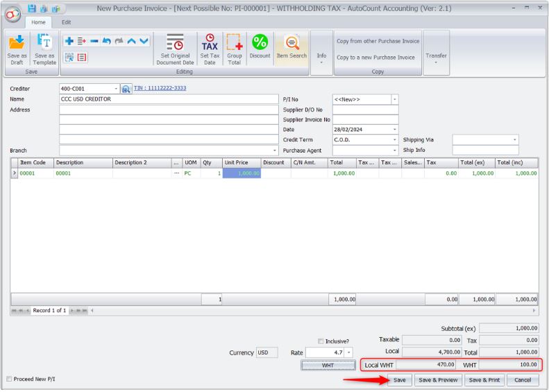Click the Supplier Invoice No field
The height and width of the screenshot is (392, 549).
point(366,120)
